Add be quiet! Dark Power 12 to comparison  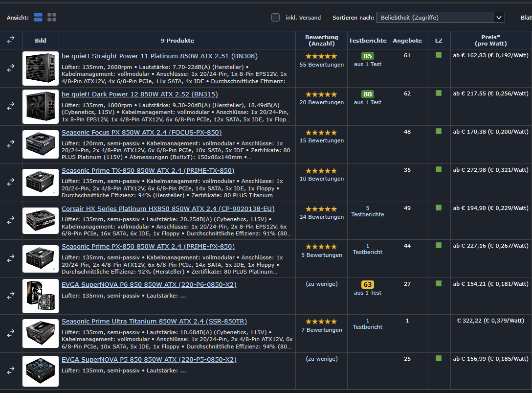[11, 106]
